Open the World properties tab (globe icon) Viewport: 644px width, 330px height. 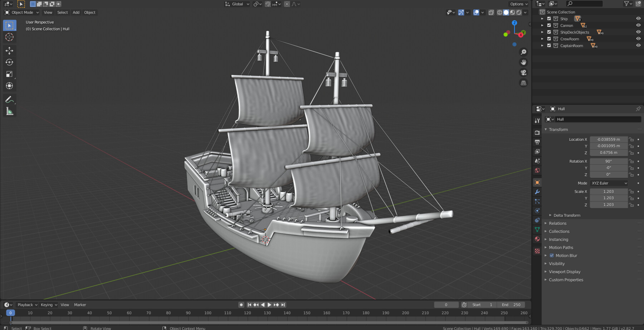tap(537, 171)
